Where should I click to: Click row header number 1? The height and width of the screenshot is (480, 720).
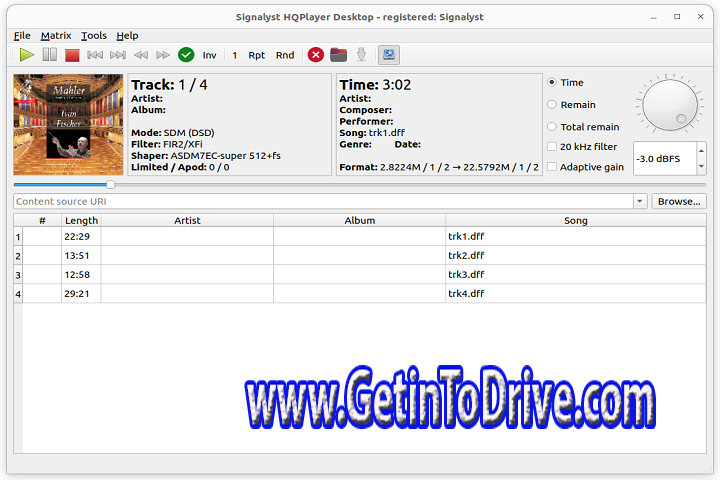pos(18,237)
